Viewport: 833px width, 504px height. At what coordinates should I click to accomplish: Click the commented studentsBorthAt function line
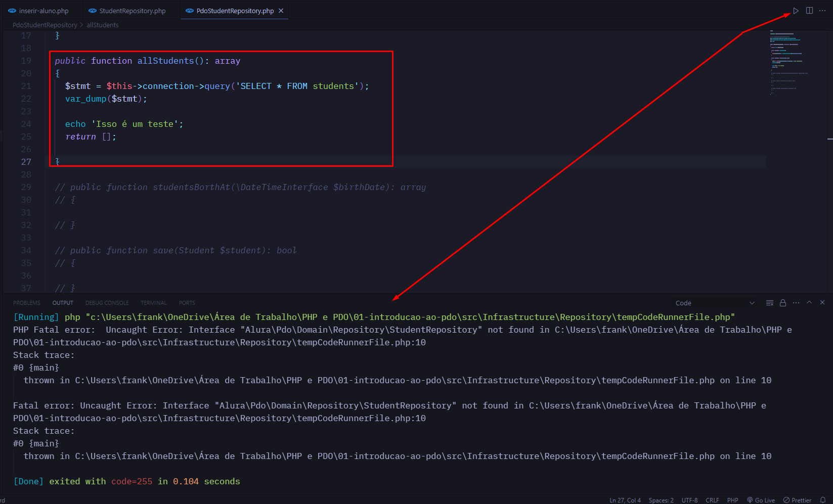(240, 187)
